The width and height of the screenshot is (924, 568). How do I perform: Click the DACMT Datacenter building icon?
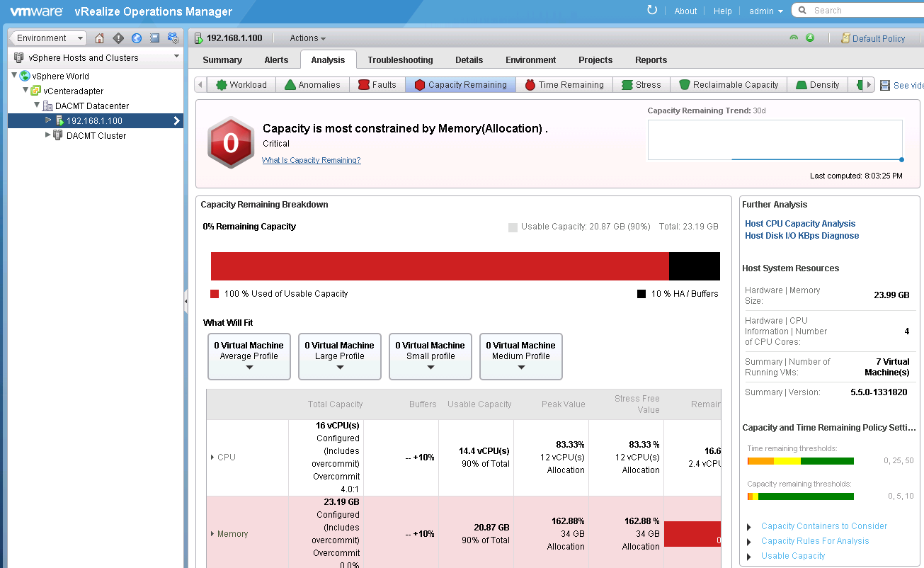click(x=47, y=106)
